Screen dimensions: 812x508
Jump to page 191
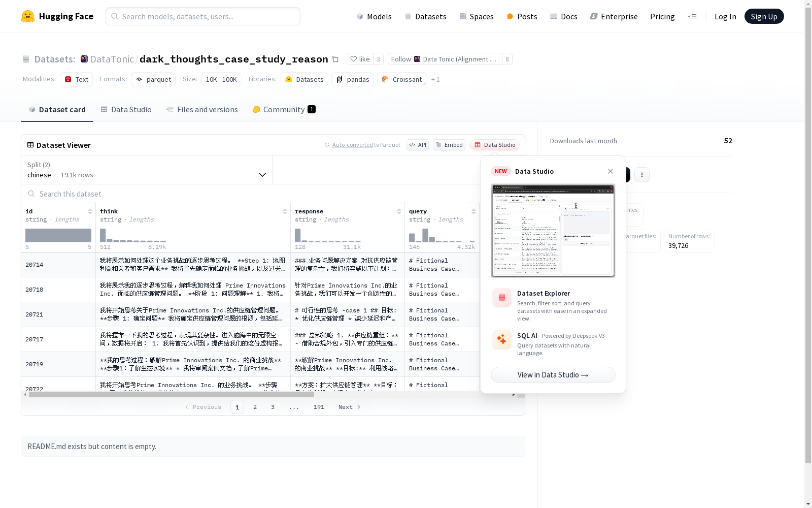(319, 407)
